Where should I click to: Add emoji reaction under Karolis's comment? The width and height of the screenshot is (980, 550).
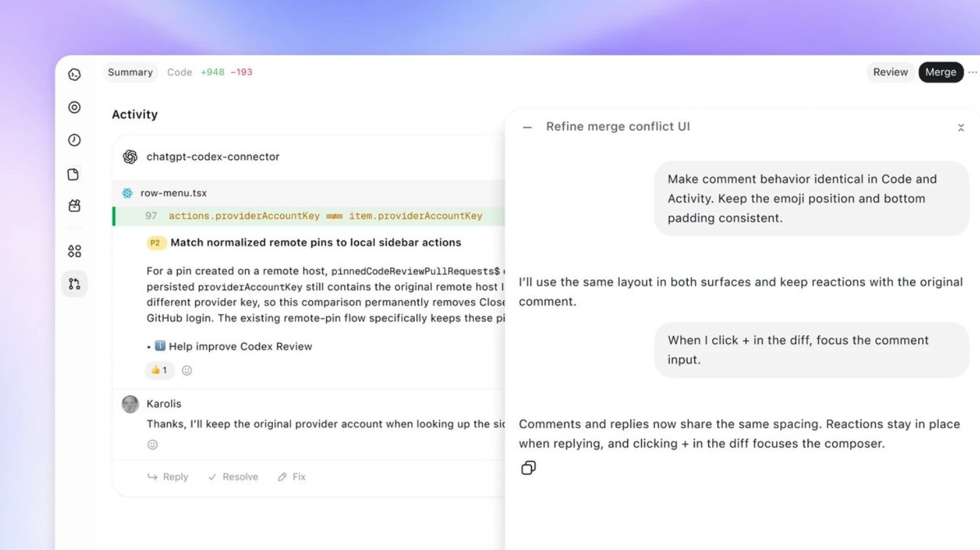click(152, 445)
